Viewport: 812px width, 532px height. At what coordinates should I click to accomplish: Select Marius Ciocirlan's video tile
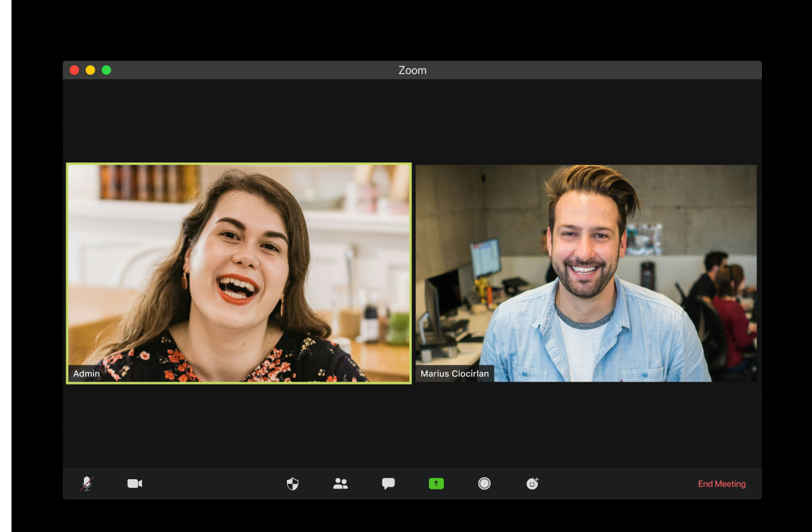coord(586,273)
